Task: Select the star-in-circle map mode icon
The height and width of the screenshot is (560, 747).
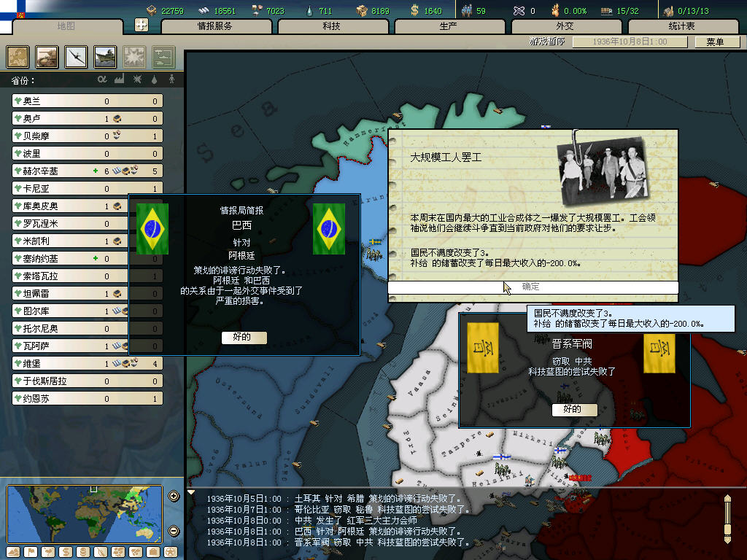Action: point(171,552)
